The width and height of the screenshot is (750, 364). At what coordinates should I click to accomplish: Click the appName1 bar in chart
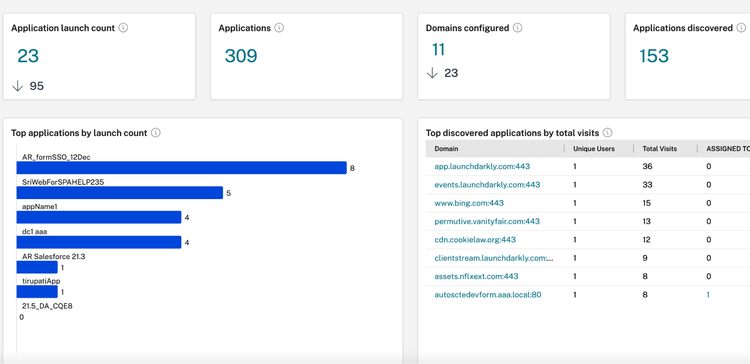click(99, 217)
